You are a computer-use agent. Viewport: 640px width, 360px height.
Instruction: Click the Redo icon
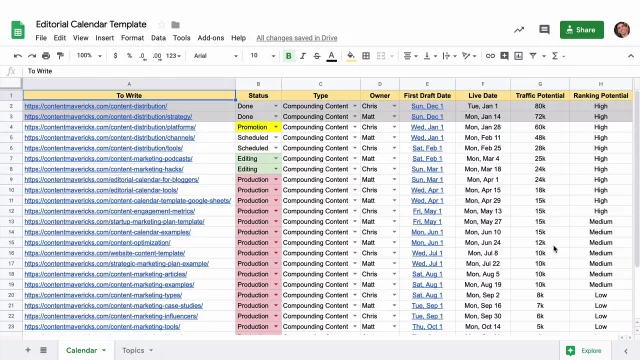click(x=32, y=56)
